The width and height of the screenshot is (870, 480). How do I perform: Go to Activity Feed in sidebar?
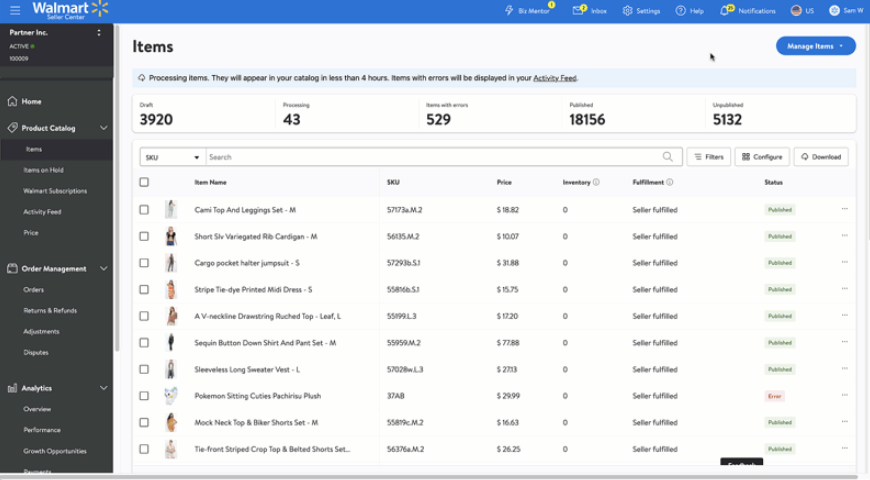pyautogui.click(x=42, y=212)
